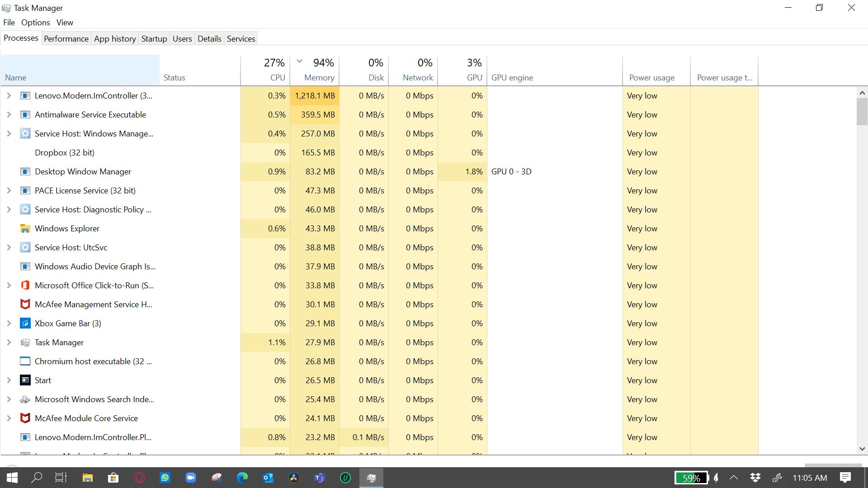
Task: Click the PACE License Service icon
Action: point(25,191)
